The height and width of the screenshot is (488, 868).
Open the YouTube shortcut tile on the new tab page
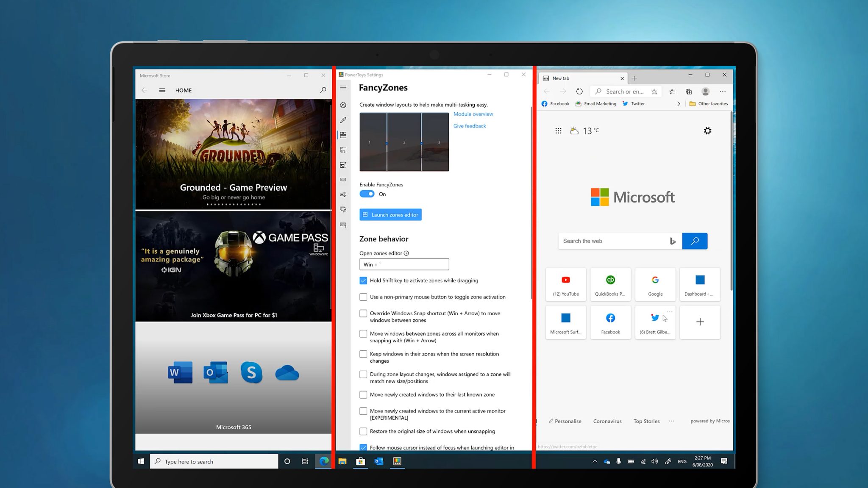tap(565, 284)
